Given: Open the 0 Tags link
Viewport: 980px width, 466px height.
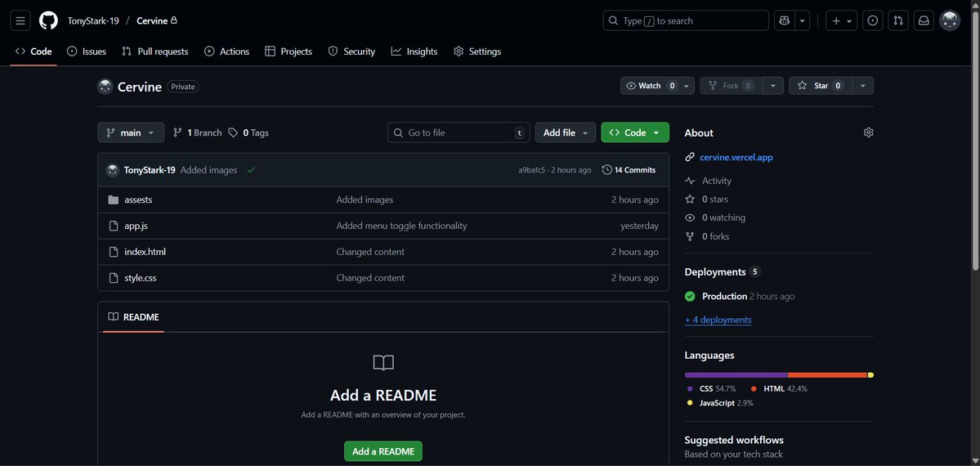Looking at the screenshot, I should tap(248, 132).
